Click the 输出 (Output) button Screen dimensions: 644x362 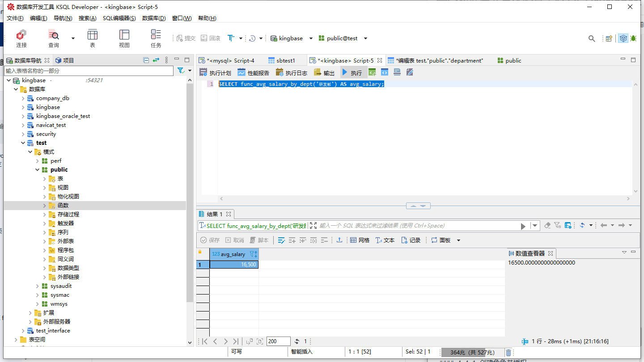point(324,73)
